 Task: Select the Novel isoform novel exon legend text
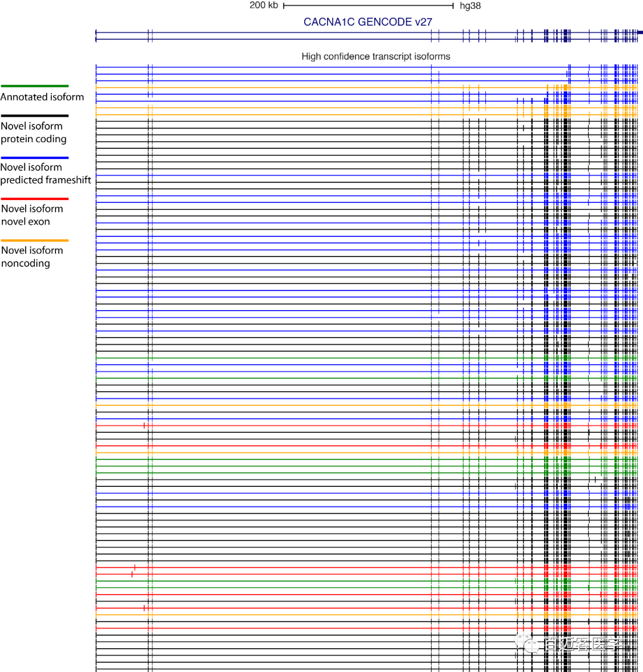32,215
